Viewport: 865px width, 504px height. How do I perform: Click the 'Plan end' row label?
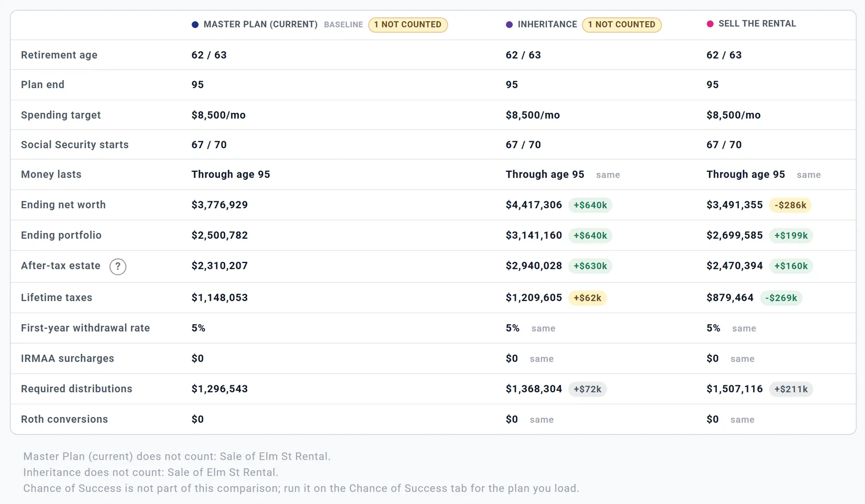43,84
